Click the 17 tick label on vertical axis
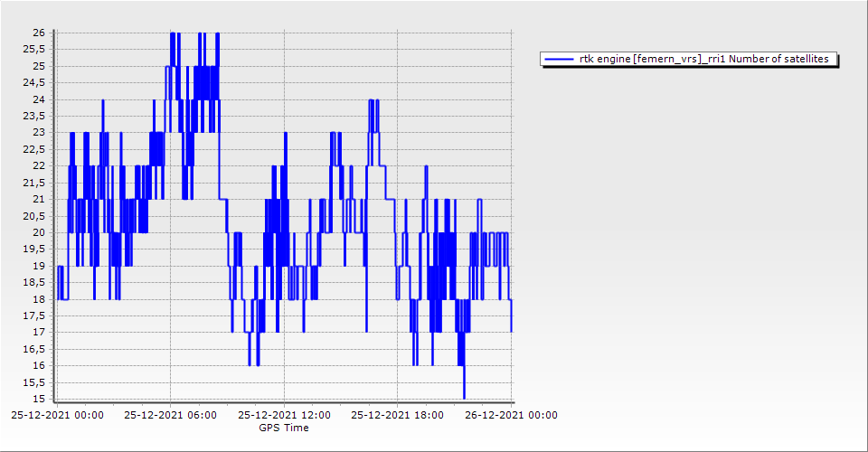This screenshot has height=452, width=868. (39, 333)
